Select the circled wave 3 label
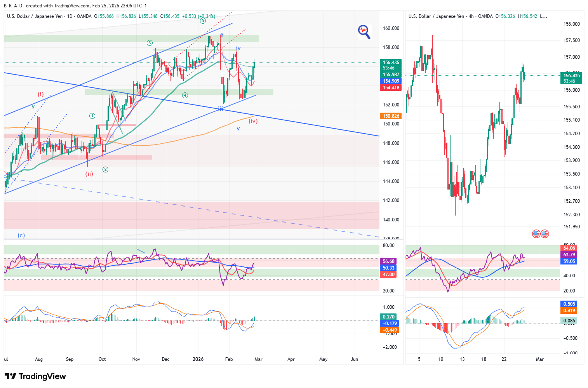This screenshot has width=588, height=388. pyautogui.click(x=150, y=43)
